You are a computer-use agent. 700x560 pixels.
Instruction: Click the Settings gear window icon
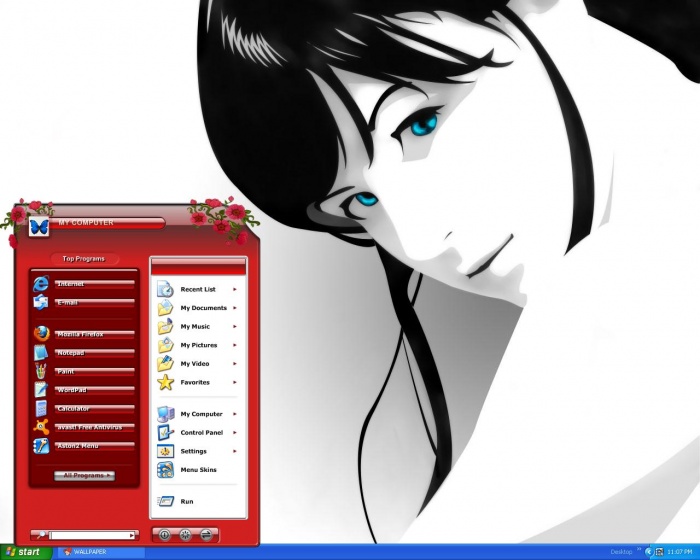pos(165,451)
